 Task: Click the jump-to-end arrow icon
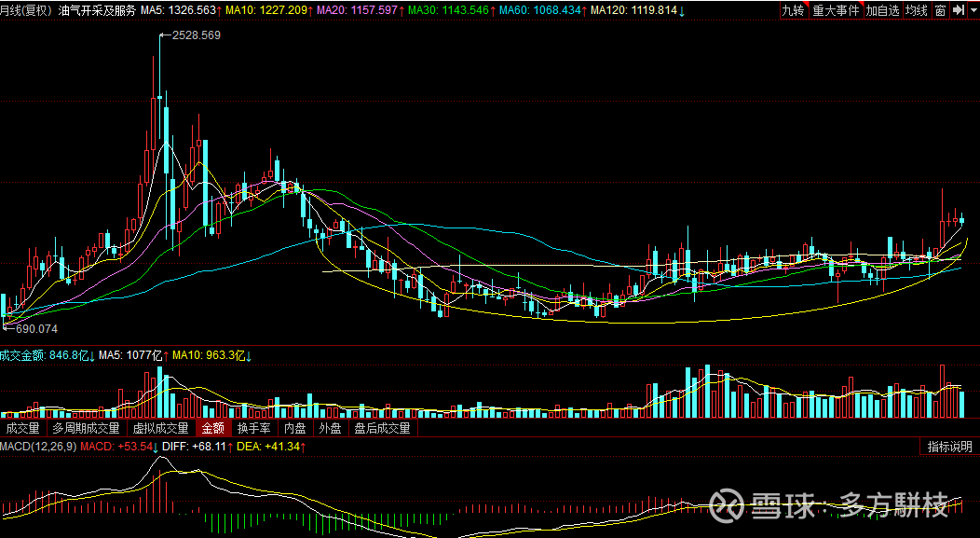[x=959, y=10]
